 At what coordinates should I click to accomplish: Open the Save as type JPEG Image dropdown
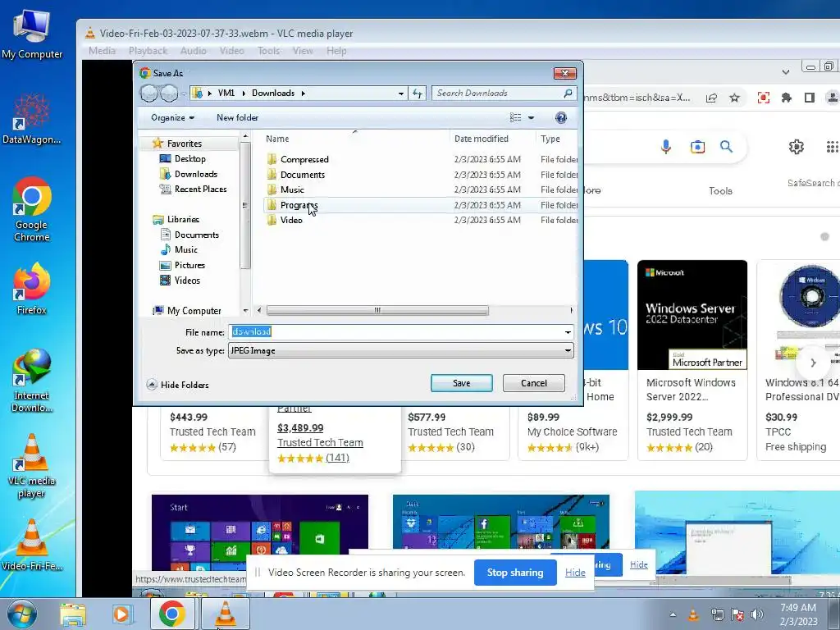(400, 351)
